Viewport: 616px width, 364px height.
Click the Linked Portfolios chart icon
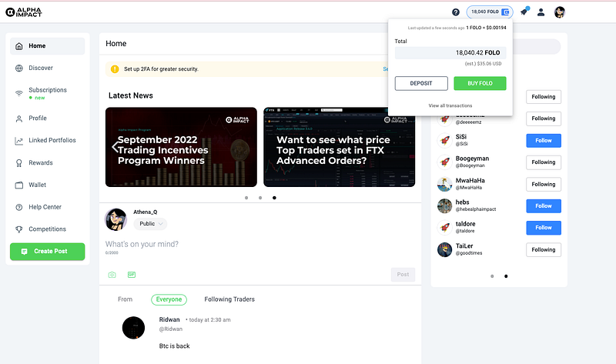coord(18,141)
